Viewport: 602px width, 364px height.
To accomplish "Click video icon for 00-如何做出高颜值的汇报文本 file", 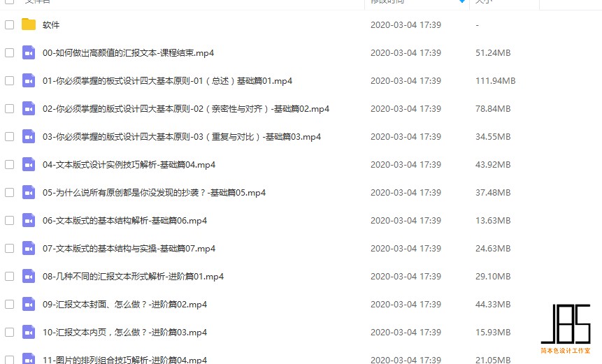I will (x=29, y=52).
